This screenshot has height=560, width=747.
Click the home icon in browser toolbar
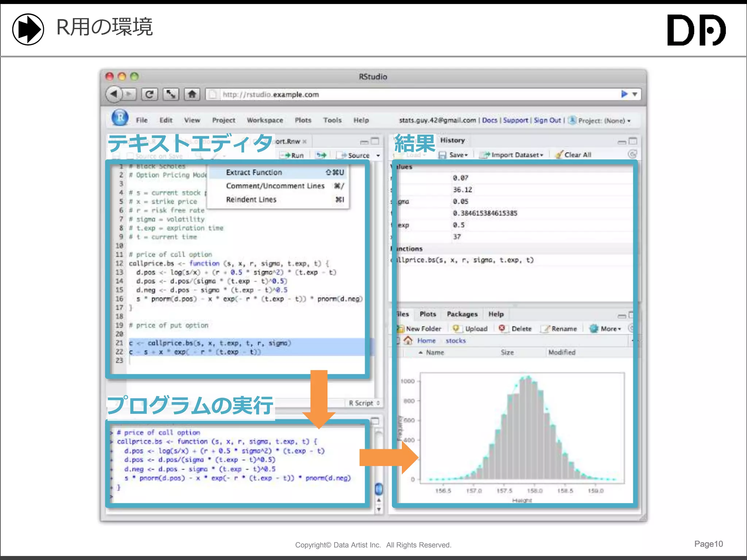point(192,94)
